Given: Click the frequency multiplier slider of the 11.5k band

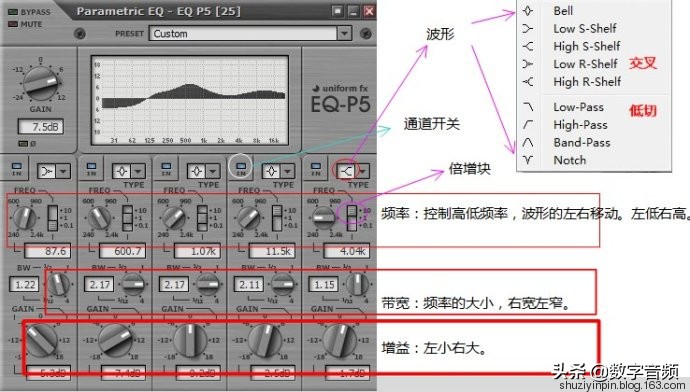Looking at the screenshot, I should [x=277, y=218].
